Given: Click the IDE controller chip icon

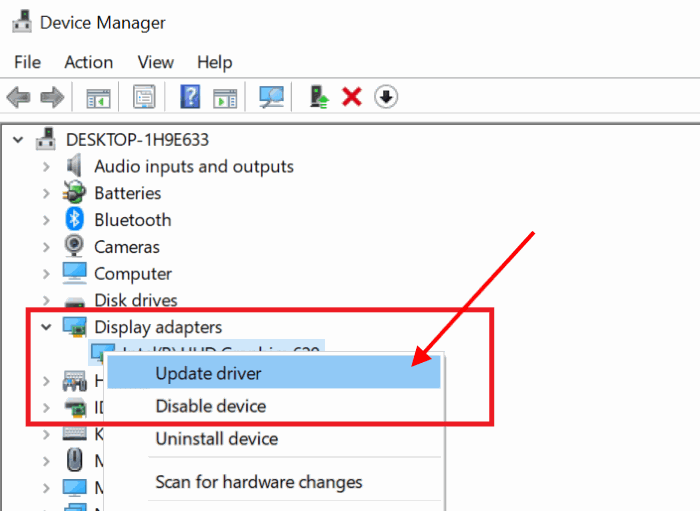Looking at the screenshot, I should (x=75, y=407).
